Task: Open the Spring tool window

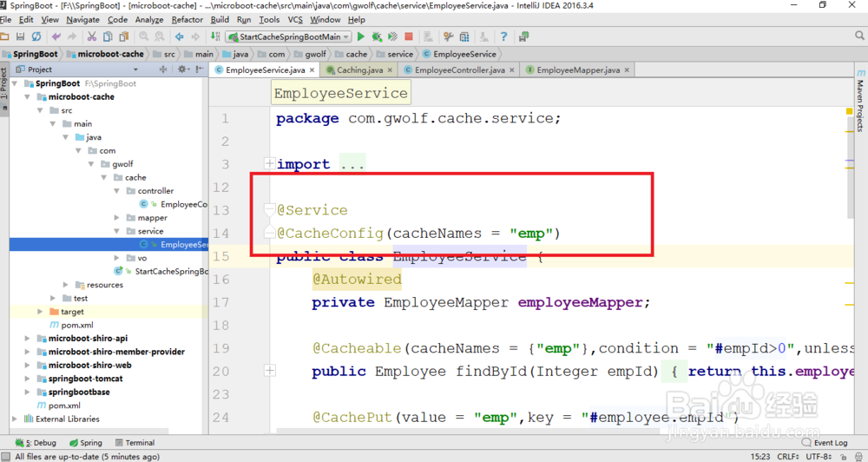Action: tap(86, 443)
